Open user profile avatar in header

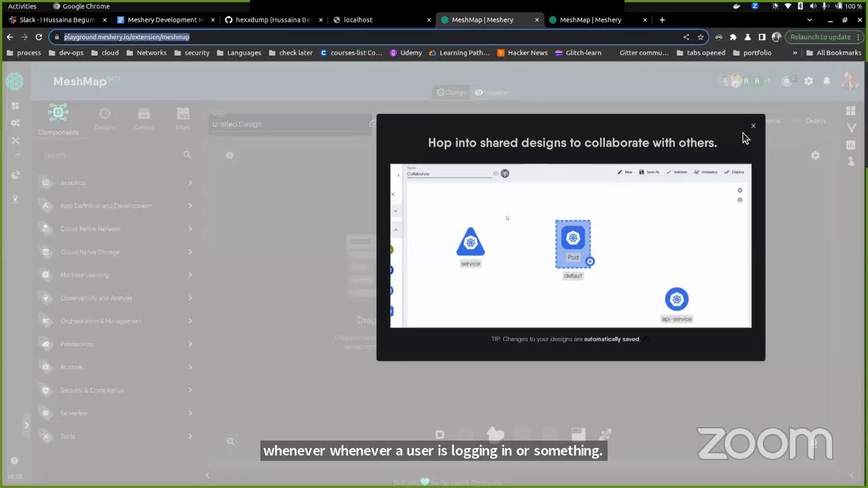click(x=850, y=81)
